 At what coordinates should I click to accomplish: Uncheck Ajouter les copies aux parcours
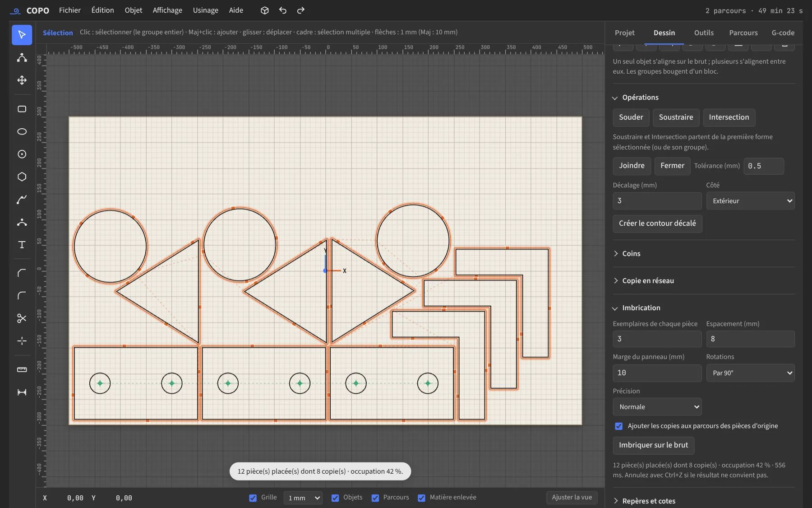tap(619, 426)
